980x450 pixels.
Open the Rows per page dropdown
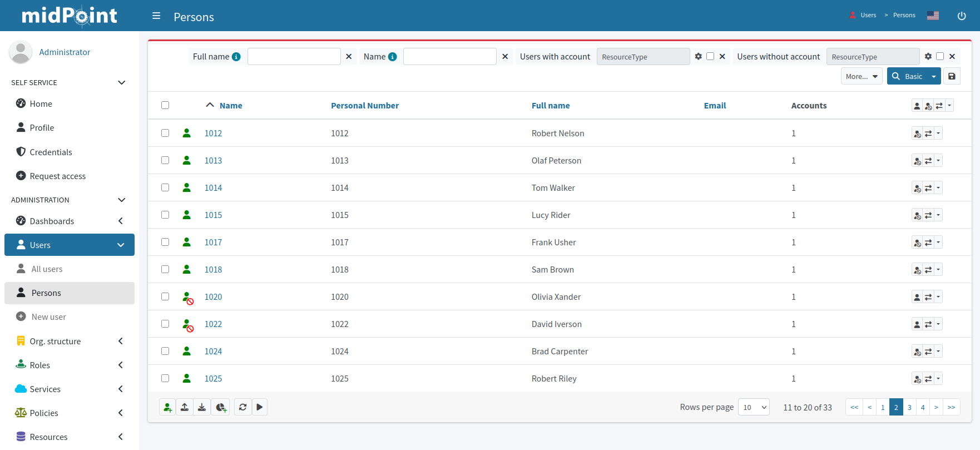(754, 407)
